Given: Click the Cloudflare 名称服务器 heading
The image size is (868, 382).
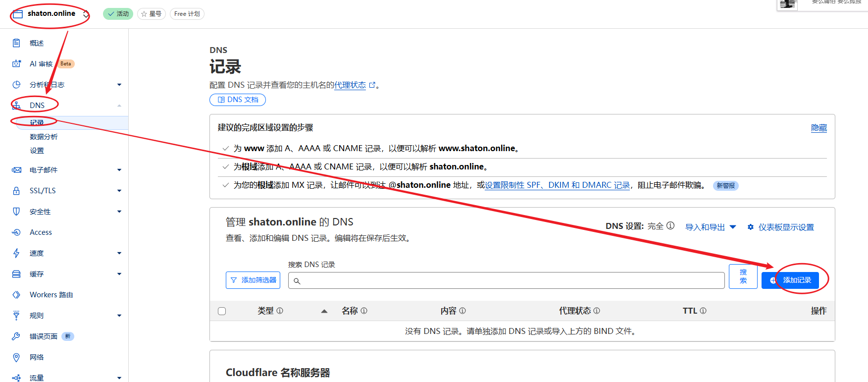Looking at the screenshot, I should click(x=278, y=373).
